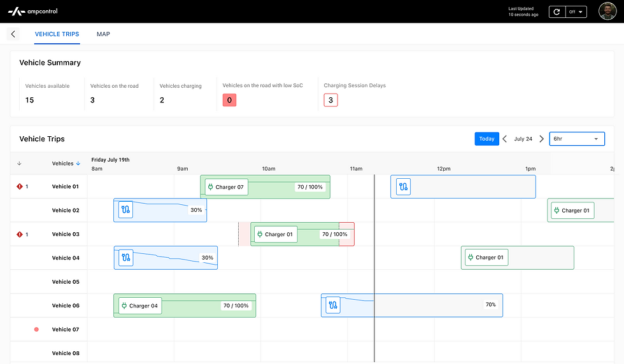This screenshot has width=624, height=364.
Task: Open the user profile avatar
Action: (x=607, y=11)
